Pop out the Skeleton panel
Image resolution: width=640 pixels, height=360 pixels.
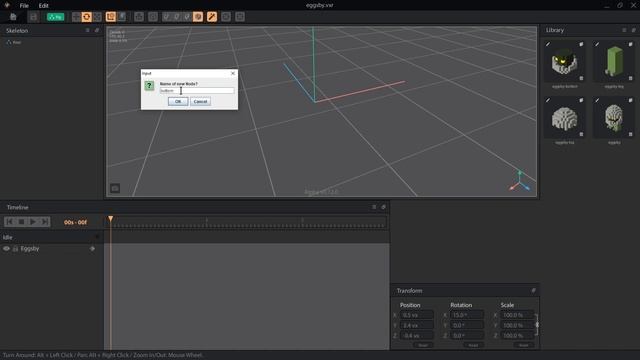(x=97, y=30)
